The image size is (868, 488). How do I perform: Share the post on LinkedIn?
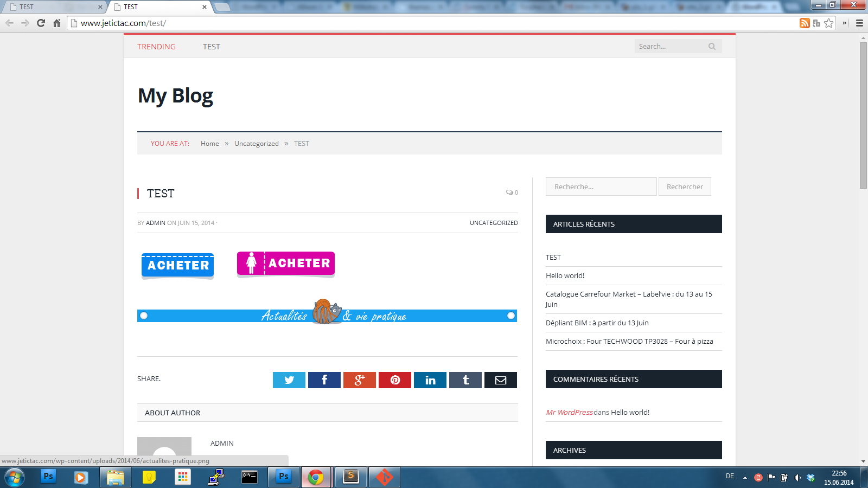(x=430, y=380)
